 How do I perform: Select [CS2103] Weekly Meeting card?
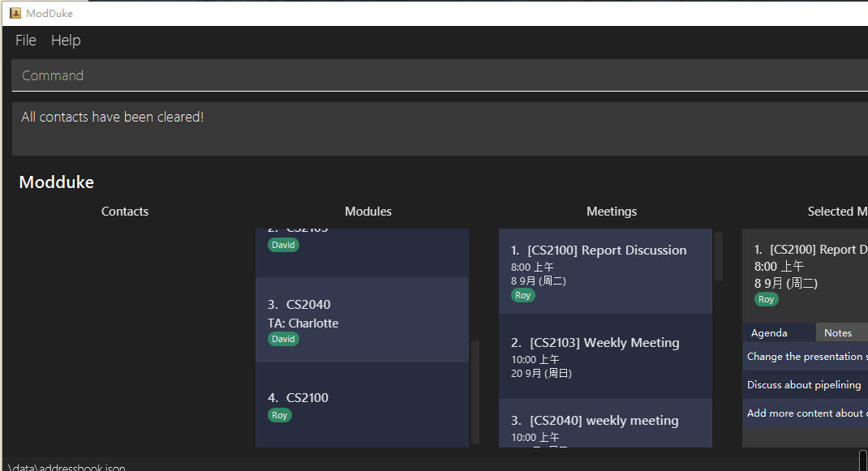pos(605,357)
